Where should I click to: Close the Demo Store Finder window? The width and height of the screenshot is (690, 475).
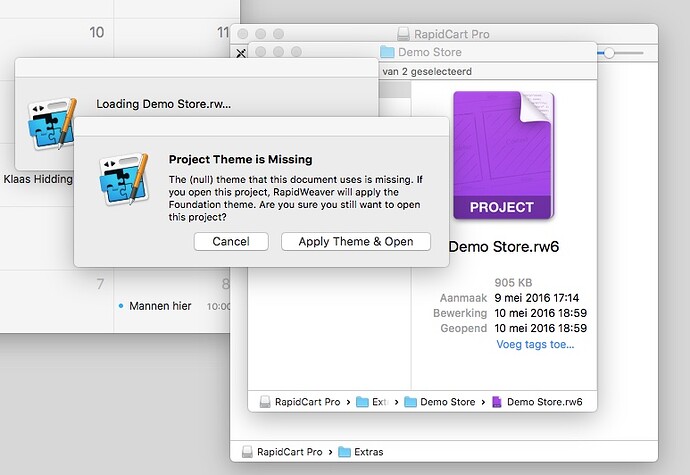click(261, 52)
